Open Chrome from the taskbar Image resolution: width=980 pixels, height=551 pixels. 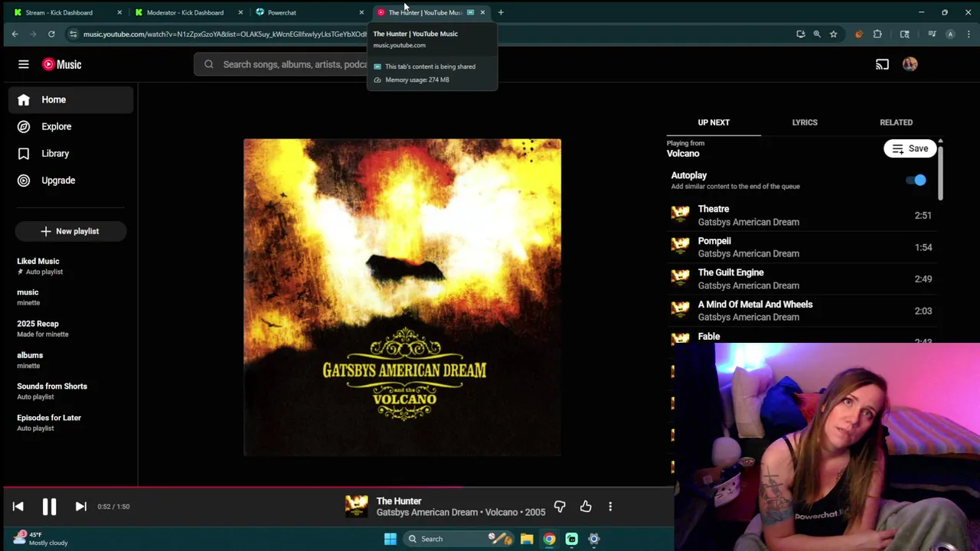(x=549, y=539)
